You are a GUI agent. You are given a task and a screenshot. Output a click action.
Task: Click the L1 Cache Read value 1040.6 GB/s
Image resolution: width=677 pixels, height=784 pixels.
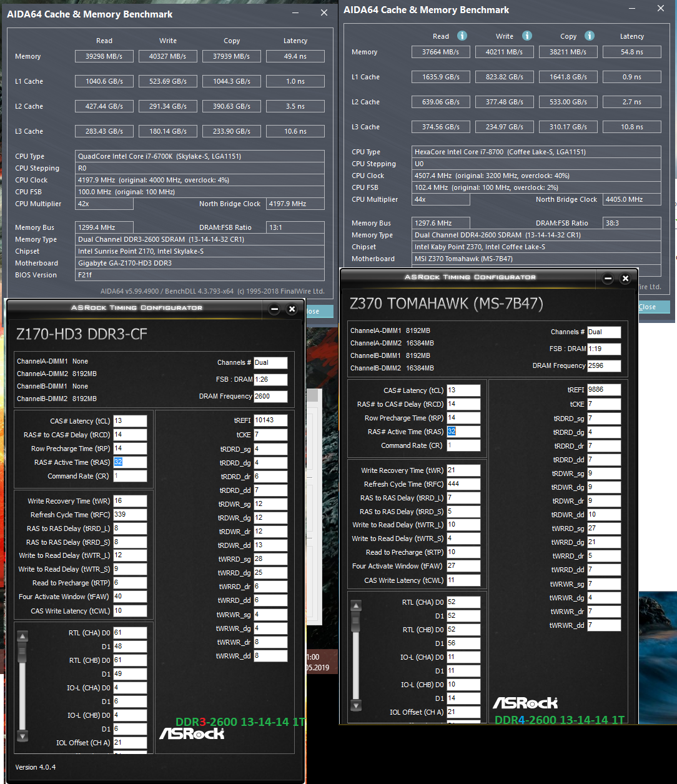click(104, 81)
